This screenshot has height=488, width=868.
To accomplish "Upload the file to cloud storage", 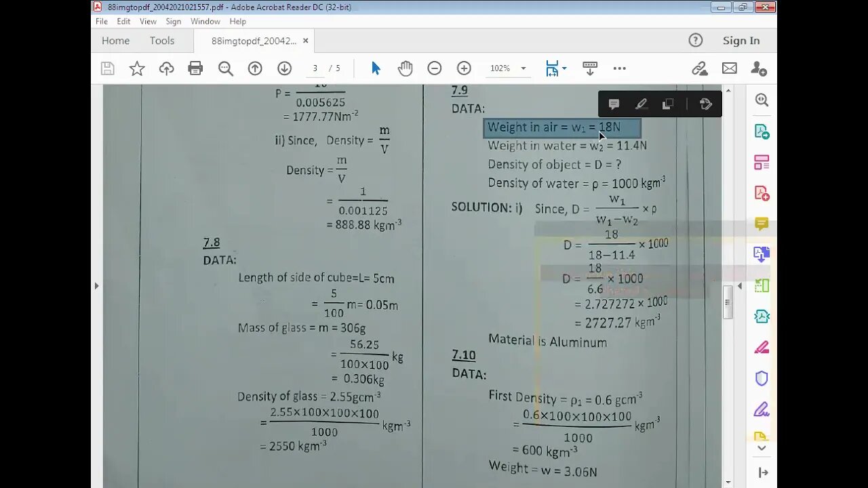I will [x=166, y=68].
